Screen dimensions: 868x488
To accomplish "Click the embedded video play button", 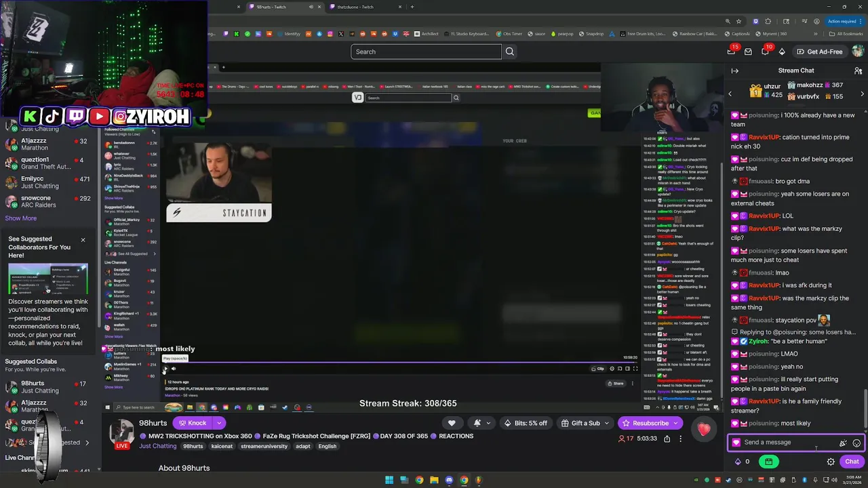I will [165, 369].
